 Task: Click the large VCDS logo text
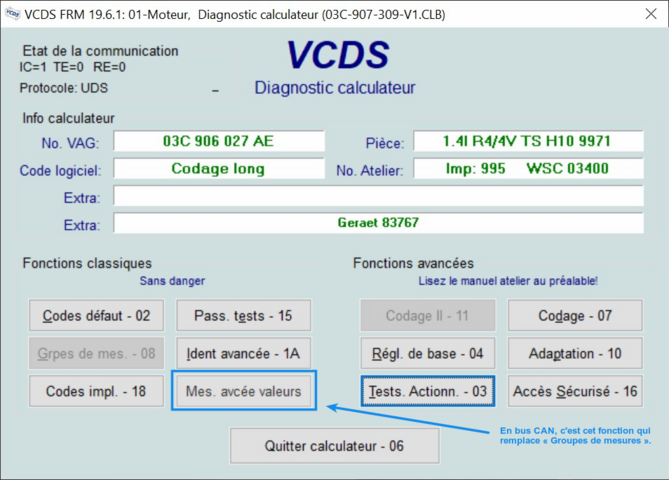click(338, 55)
